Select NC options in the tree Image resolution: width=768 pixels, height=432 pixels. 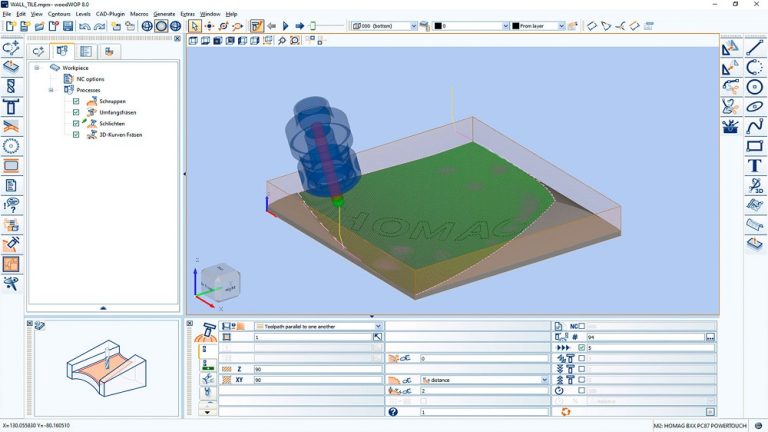coord(90,79)
